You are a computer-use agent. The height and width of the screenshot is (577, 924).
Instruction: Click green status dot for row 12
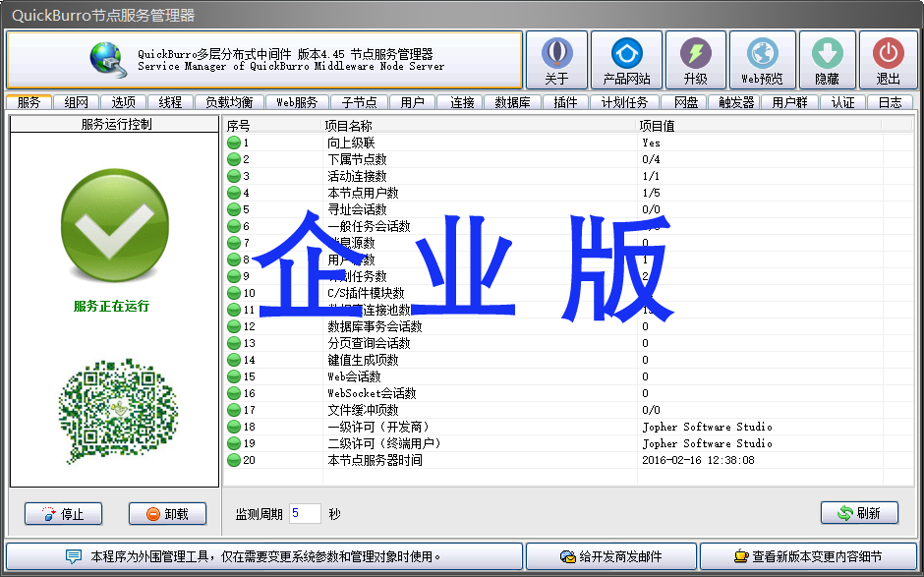point(234,326)
